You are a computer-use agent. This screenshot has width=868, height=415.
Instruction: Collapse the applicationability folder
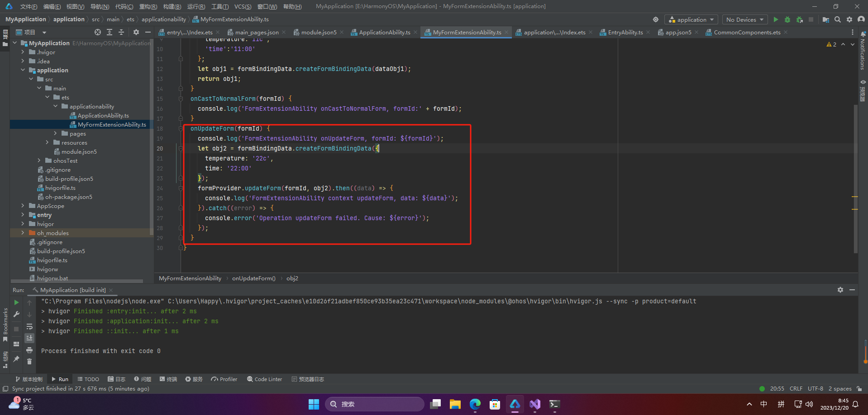point(56,106)
